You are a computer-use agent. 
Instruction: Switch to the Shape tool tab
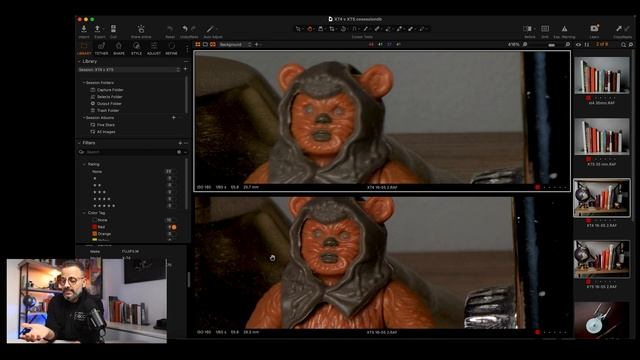coord(119,48)
